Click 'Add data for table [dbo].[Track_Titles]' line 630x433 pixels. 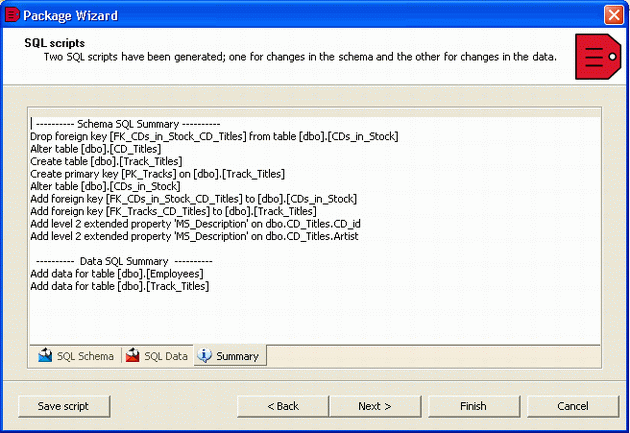120,286
